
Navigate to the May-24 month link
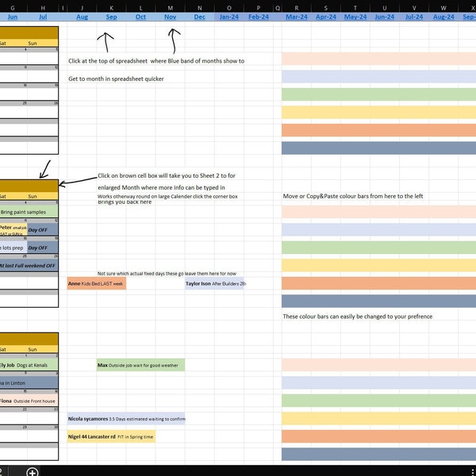coord(355,17)
